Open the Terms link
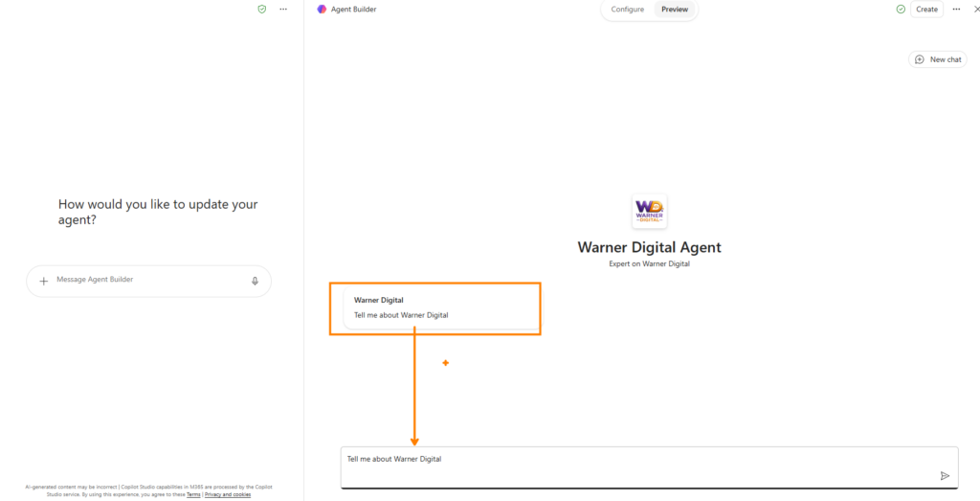980x501 pixels. 193,494
